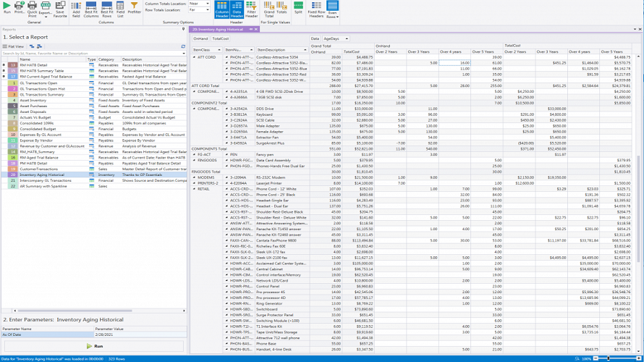The width and height of the screenshot is (644, 362).
Task: Click the pin marker in the RM HATB Summary Table row
Action: pos(4,71)
